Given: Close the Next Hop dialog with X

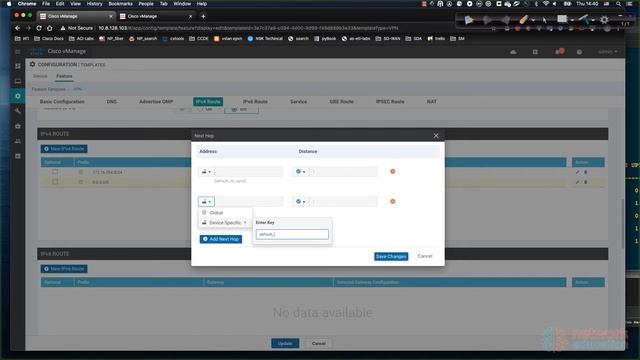Looking at the screenshot, I should point(436,136).
